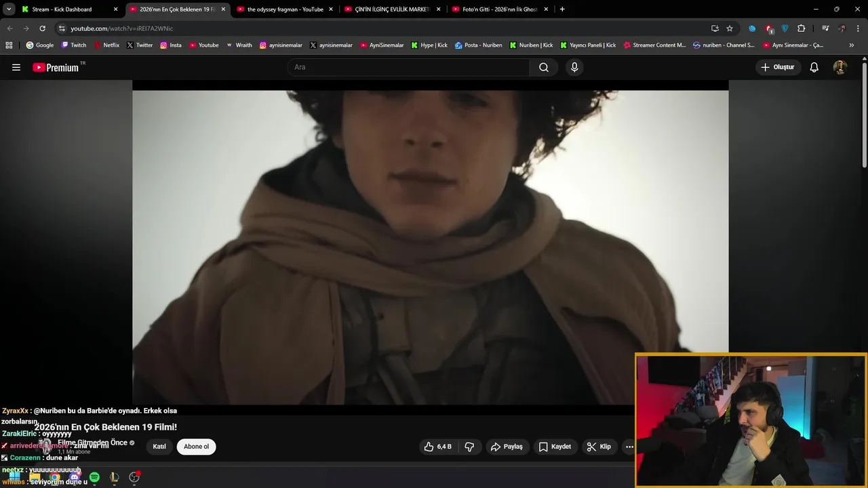The width and height of the screenshot is (868, 488).
Task: Click the YouTube Premium logo
Action: pos(56,67)
